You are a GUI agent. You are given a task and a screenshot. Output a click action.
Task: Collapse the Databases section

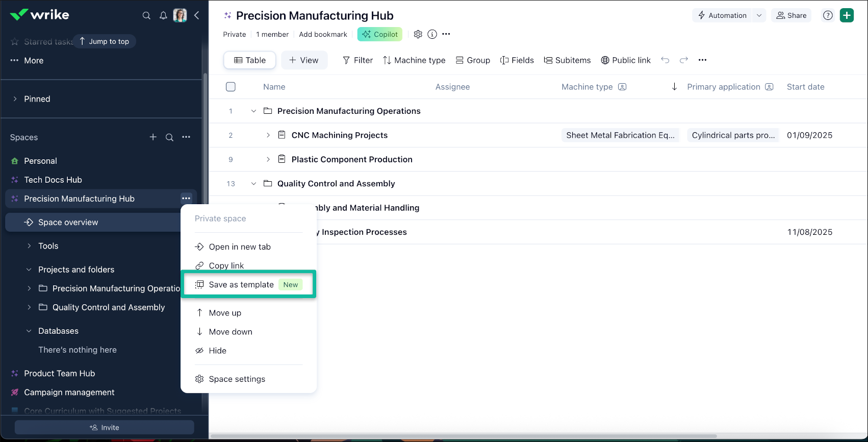pyautogui.click(x=29, y=331)
